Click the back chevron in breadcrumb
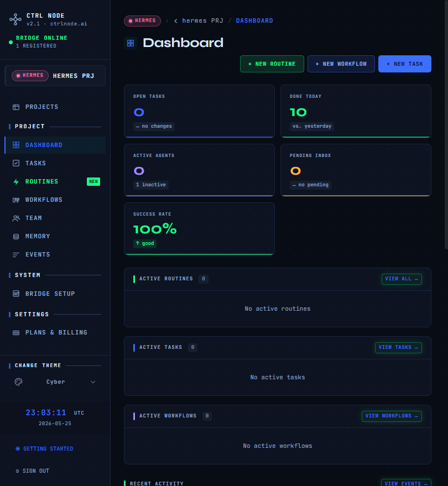448x486 pixels. pos(176,21)
